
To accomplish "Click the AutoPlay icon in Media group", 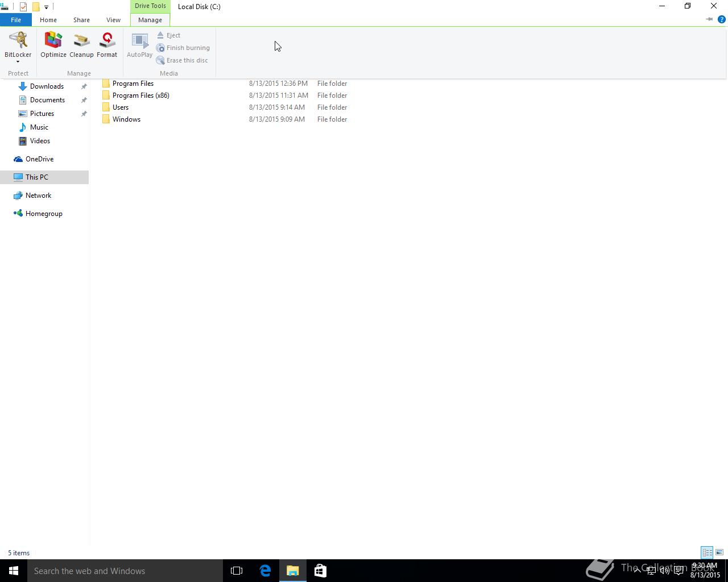I will (139, 45).
